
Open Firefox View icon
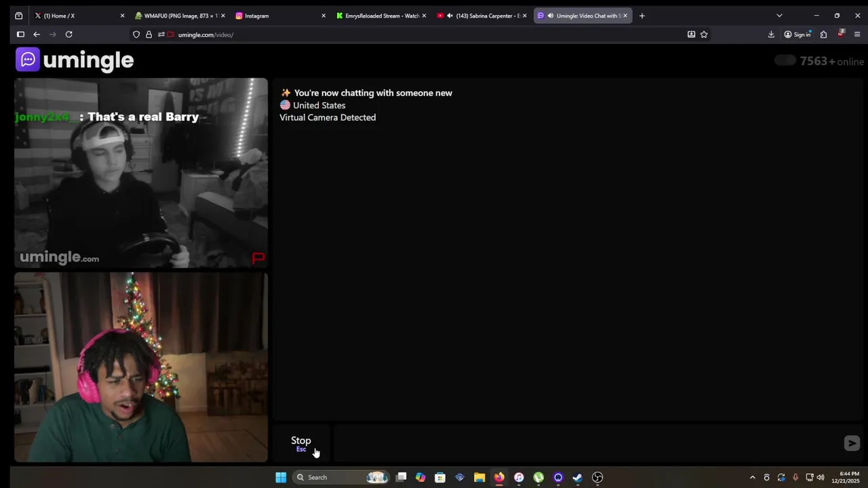coord(19,16)
